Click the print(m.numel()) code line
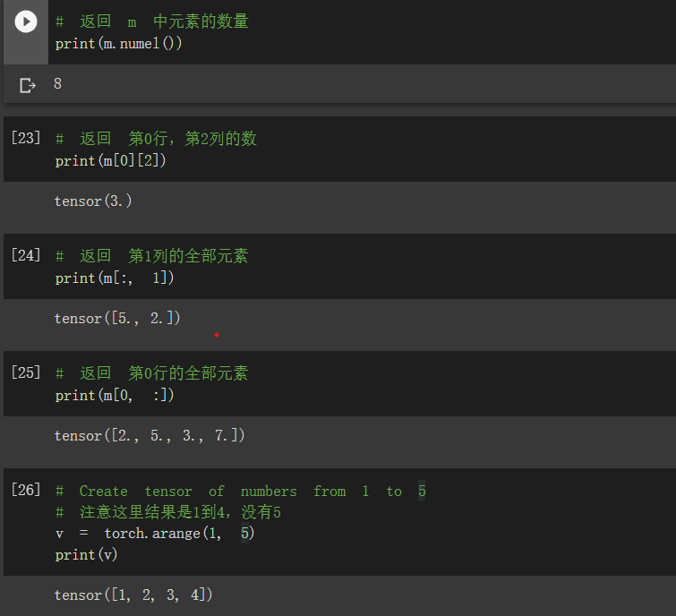Viewport: 676px width, 616px height. coord(118,44)
